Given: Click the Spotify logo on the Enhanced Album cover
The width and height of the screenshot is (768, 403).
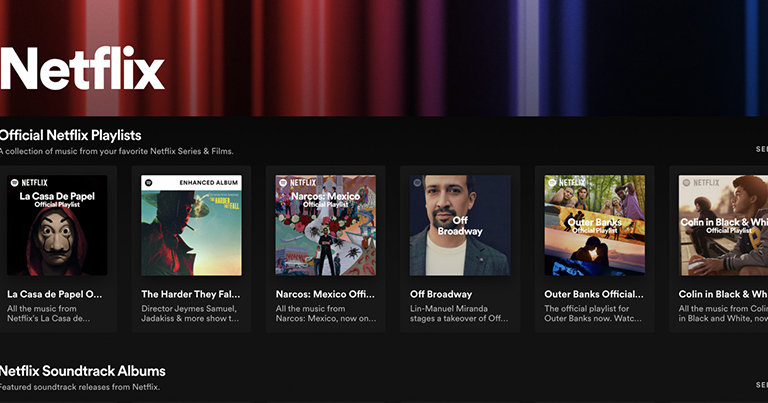Looking at the screenshot, I should pyautogui.click(x=149, y=183).
